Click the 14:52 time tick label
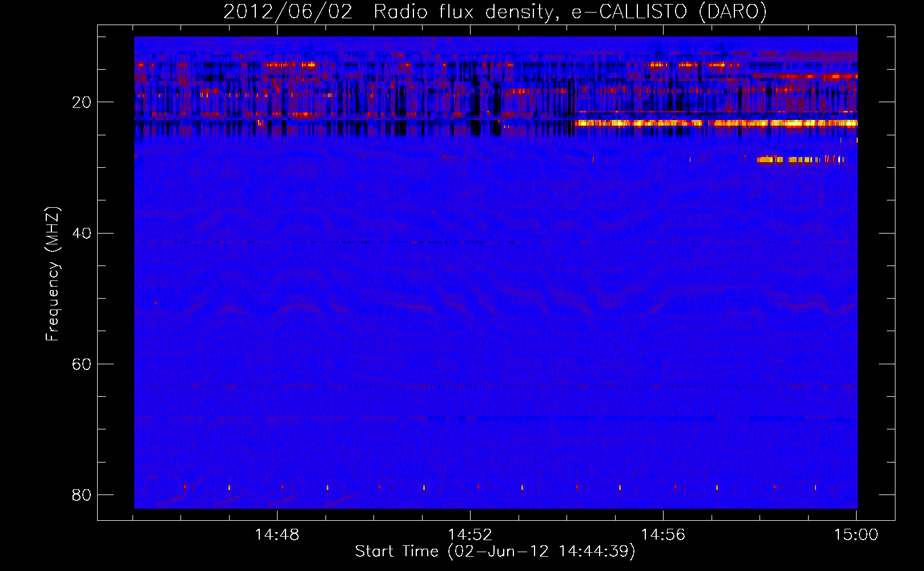Image resolution: width=924 pixels, height=571 pixels. pos(470,535)
